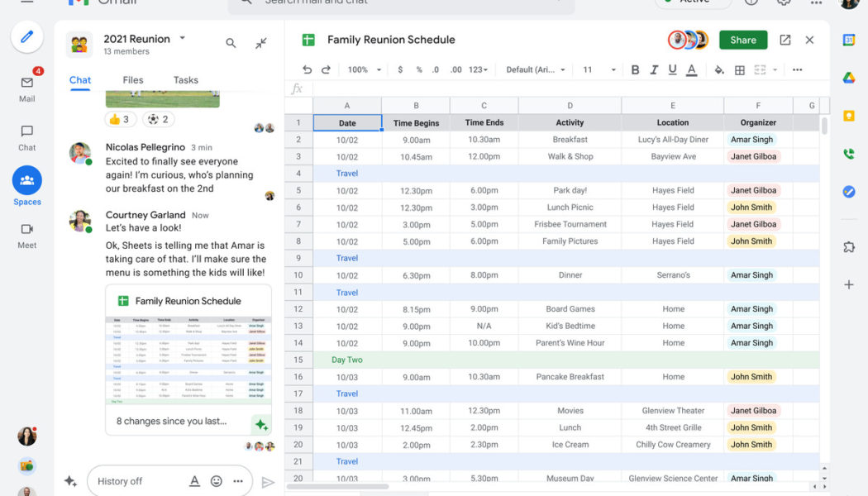
Task: Expand the 2021 Reunion space name dropdown
Action: tap(182, 38)
